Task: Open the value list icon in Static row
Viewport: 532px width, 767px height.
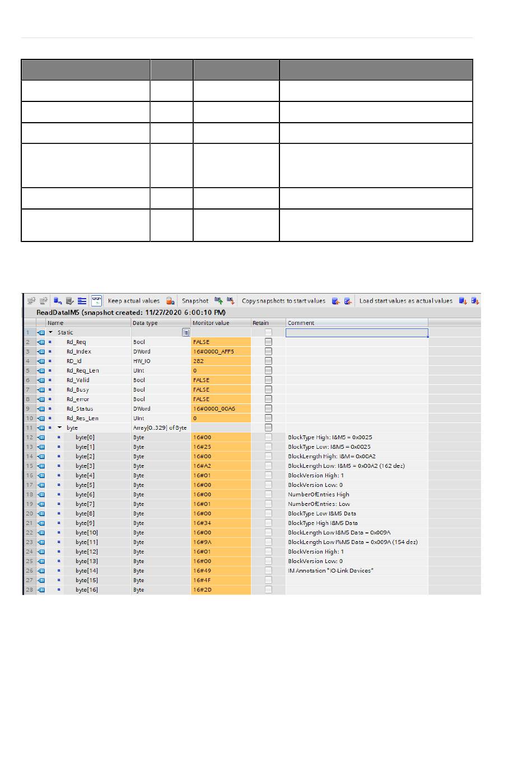Action: point(186,333)
